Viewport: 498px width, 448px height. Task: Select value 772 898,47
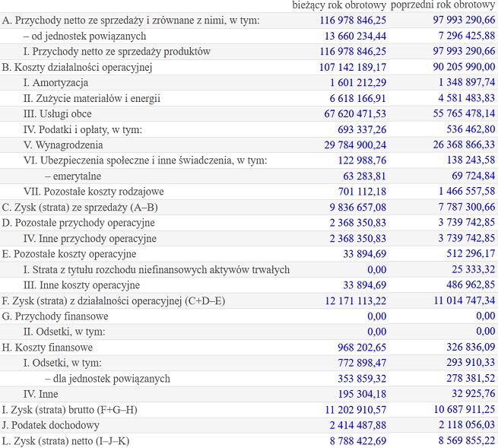(x=362, y=363)
